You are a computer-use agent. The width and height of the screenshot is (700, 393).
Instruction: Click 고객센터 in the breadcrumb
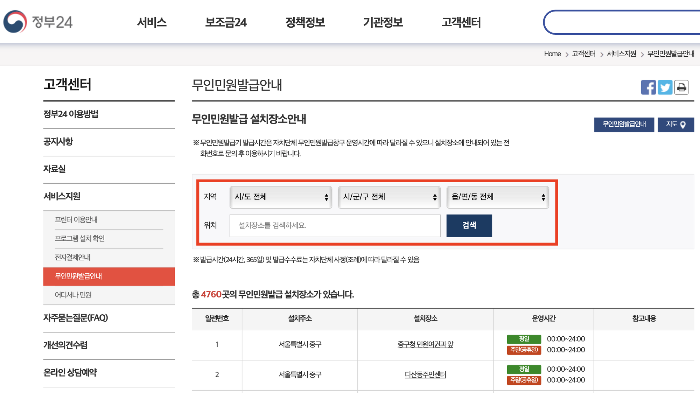pyautogui.click(x=583, y=54)
